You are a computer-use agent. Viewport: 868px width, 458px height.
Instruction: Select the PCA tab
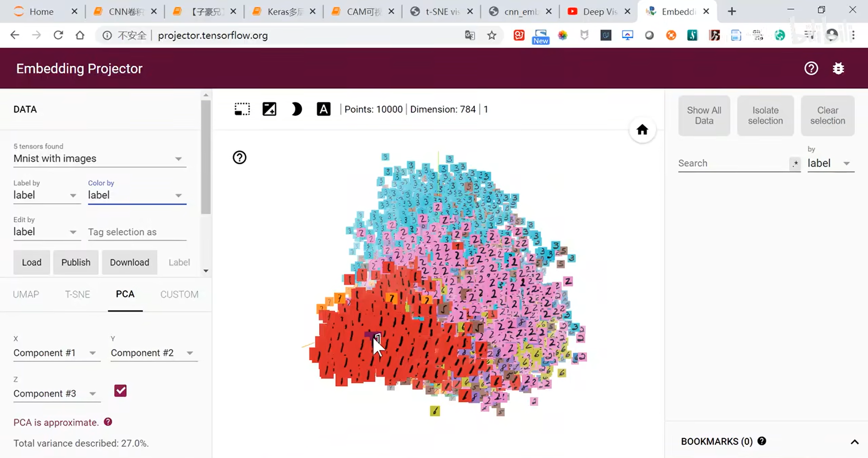pos(125,294)
